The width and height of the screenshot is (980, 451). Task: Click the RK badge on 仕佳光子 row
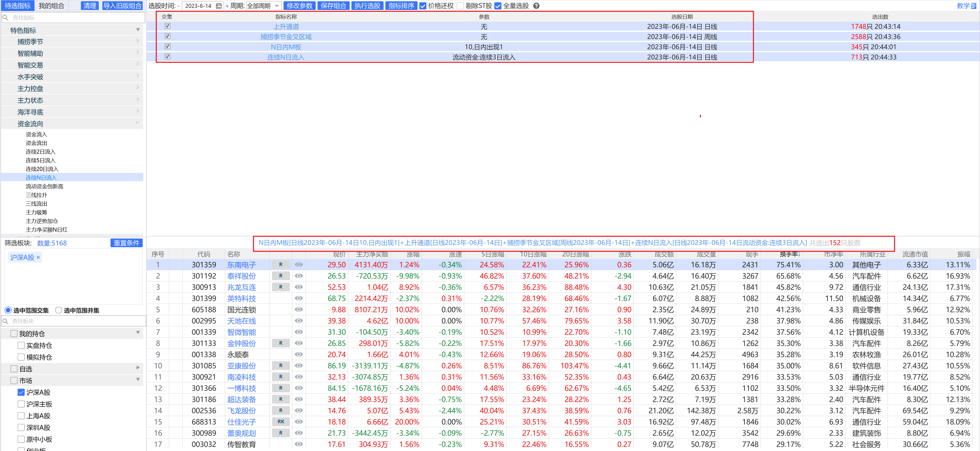click(x=281, y=422)
